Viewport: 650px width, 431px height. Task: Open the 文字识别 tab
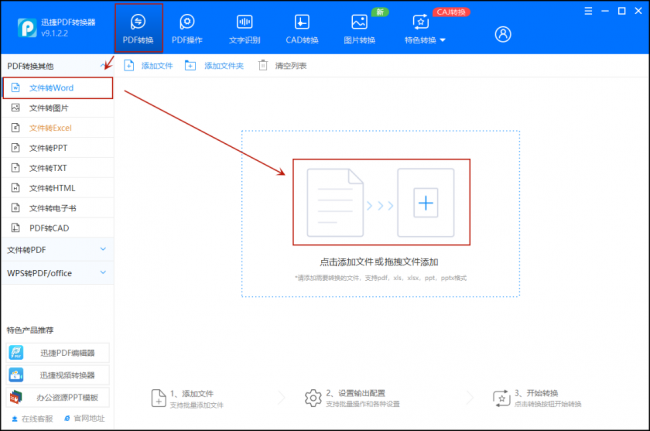(x=245, y=28)
